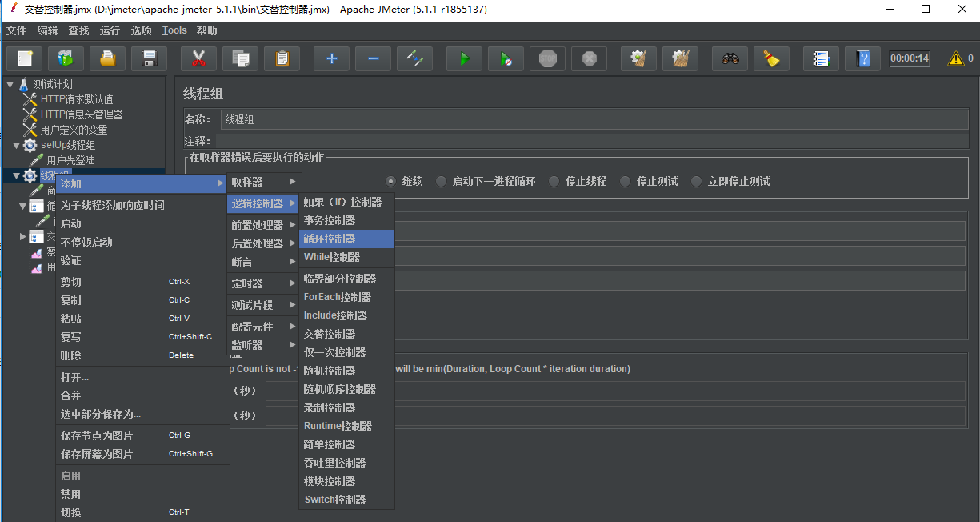This screenshot has height=522, width=980.
Task: Collapse the 测试计划 tree node
Action: (x=10, y=84)
